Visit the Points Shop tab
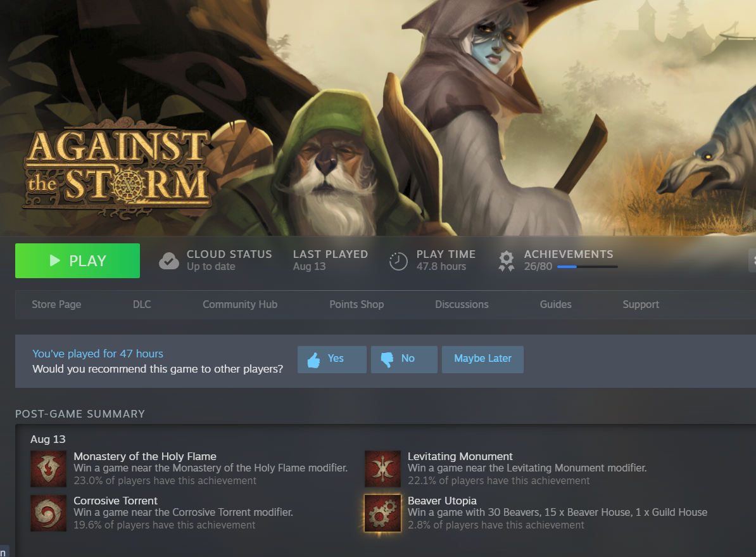 (356, 305)
